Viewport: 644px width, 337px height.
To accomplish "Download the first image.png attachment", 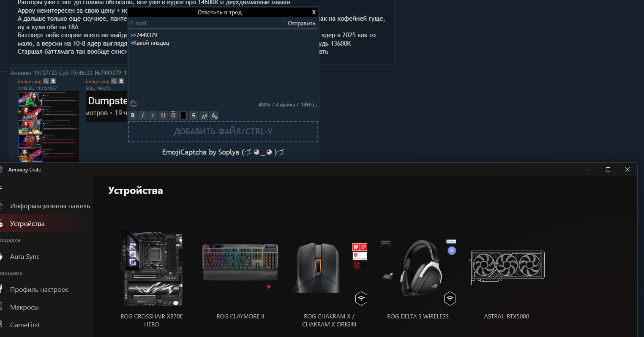I will [53, 81].
